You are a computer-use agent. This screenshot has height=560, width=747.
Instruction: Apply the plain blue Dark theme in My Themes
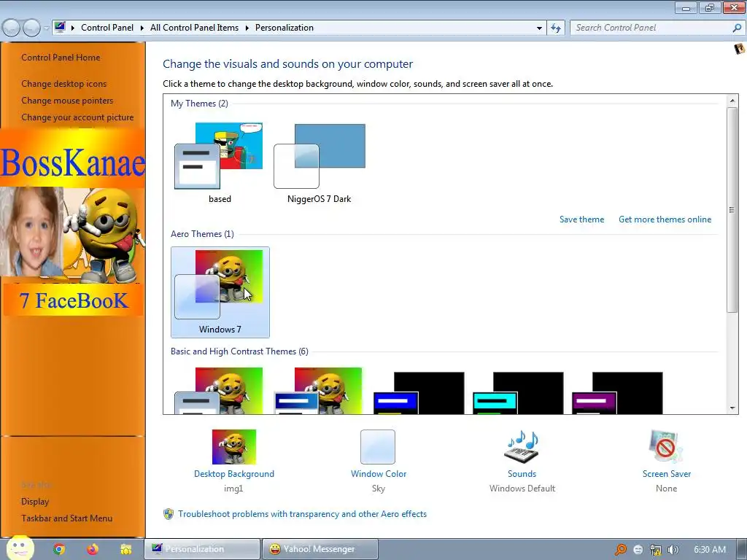click(320, 163)
